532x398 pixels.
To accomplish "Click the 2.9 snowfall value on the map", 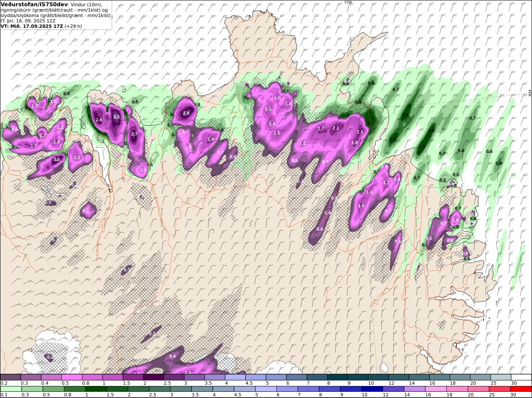I will 186,113.
